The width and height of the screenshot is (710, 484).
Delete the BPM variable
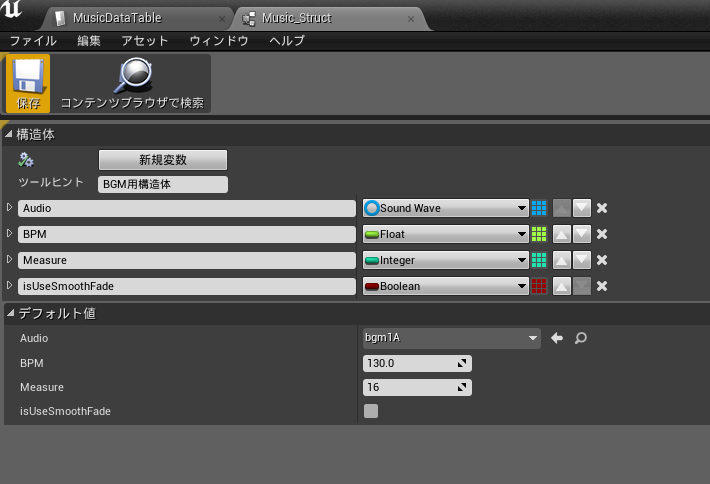(602, 234)
